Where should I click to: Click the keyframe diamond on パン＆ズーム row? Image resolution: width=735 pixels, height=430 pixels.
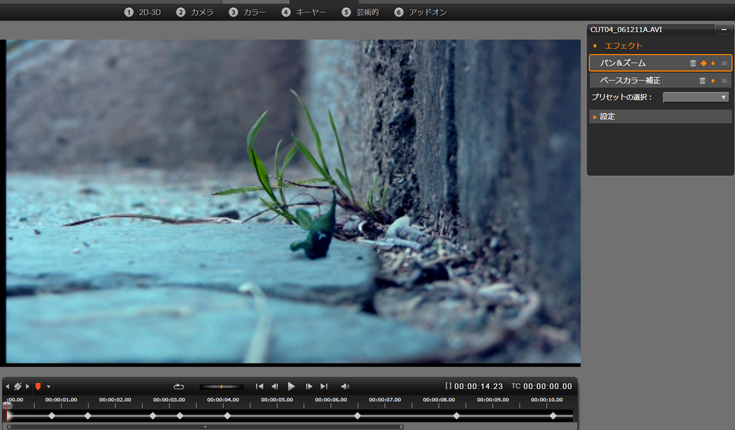[703, 63]
